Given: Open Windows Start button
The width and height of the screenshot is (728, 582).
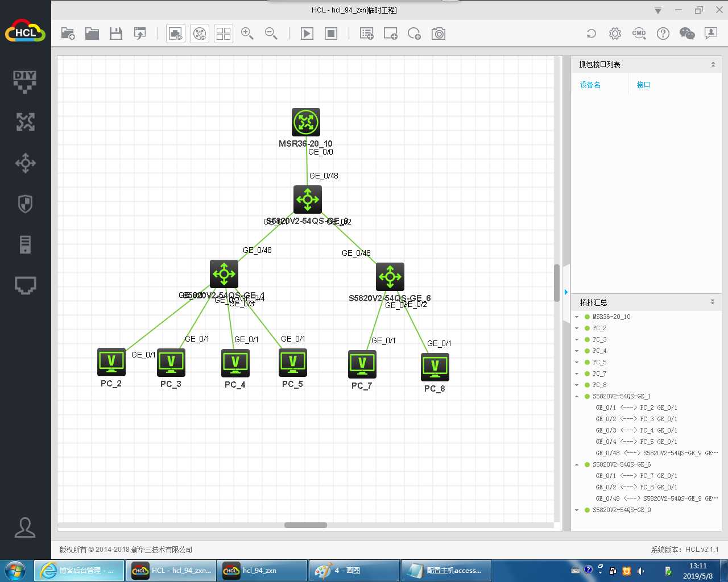Looking at the screenshot, I should [x=15, y=570].
